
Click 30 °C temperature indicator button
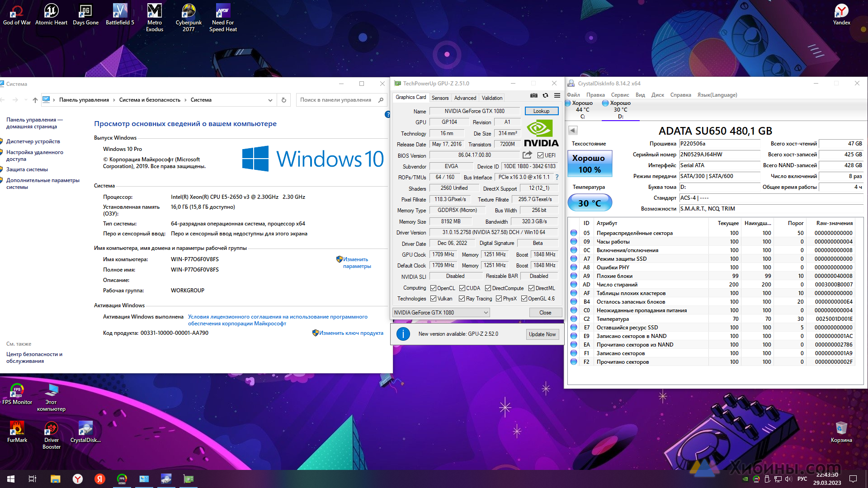tap(590, 203)
